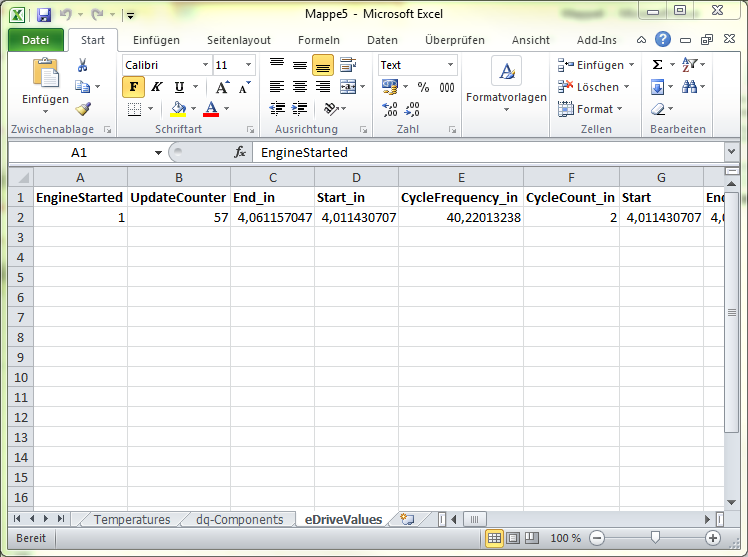
Task: Click the insert new worksheet tab icon
Action: click(407, 519)
